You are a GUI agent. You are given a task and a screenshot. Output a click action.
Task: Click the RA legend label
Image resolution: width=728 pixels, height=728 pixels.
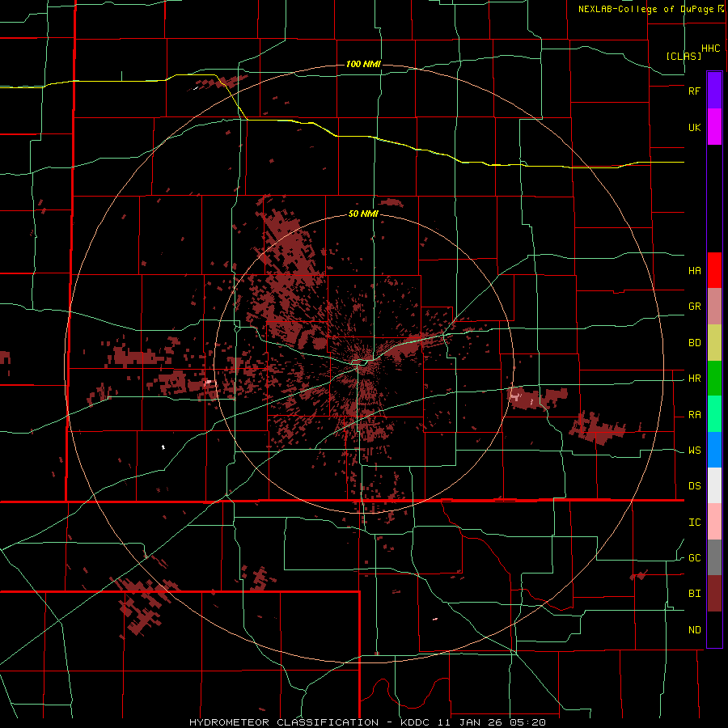tap(694, 415)
